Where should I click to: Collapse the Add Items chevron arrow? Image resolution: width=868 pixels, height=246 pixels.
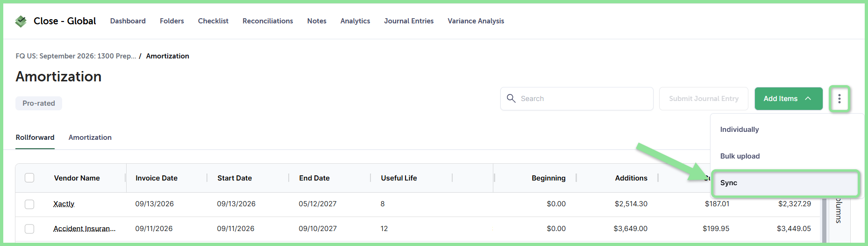[808, 98]
